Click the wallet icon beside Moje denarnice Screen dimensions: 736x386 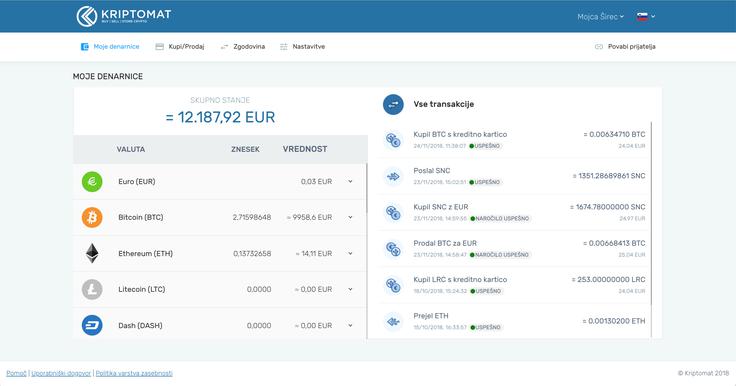(x=85, y=46)
